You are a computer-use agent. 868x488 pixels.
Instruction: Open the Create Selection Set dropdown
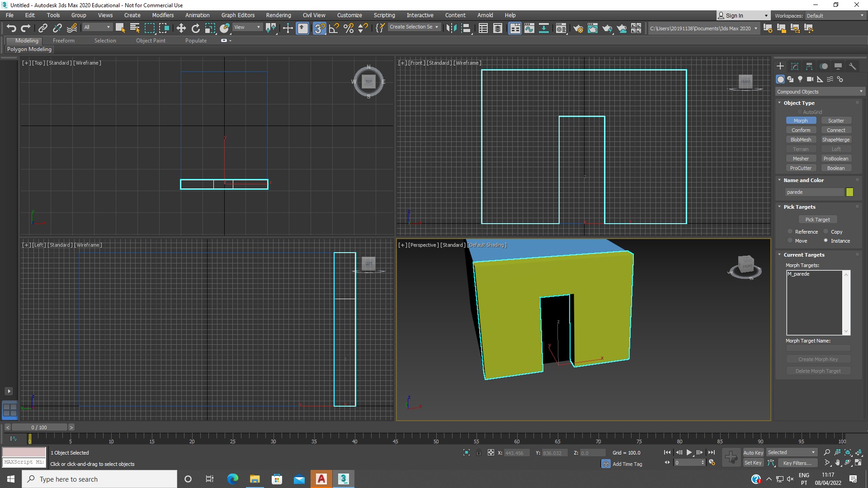pyautogui.click(x=414, y=27)
